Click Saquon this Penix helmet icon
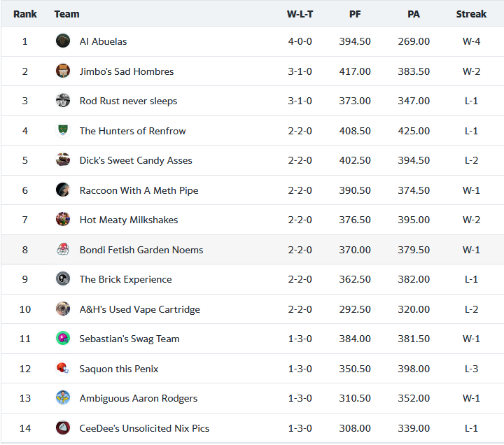 click(x=63, y=369)
